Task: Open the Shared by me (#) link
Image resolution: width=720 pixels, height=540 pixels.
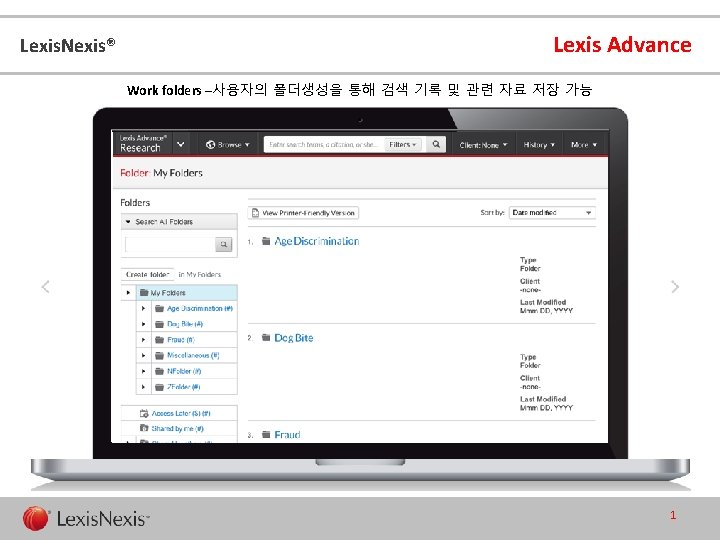Action: (x=177, y=428)
